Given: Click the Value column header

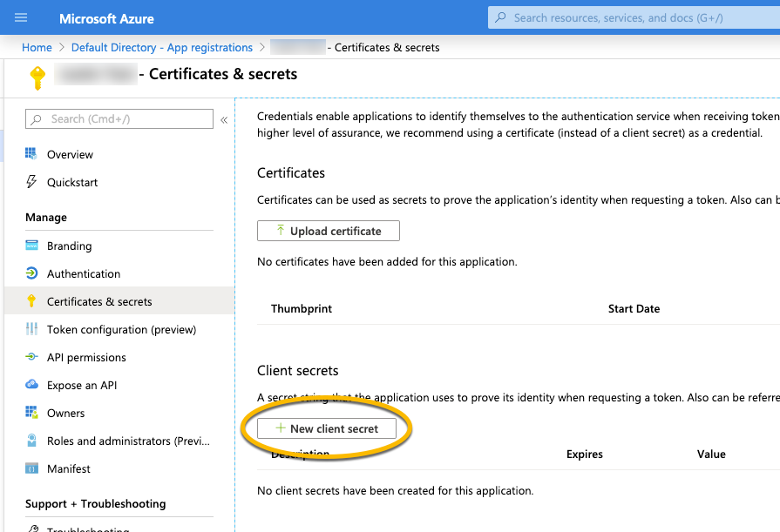Looking at the screenshot, I should tap(711, 454).
